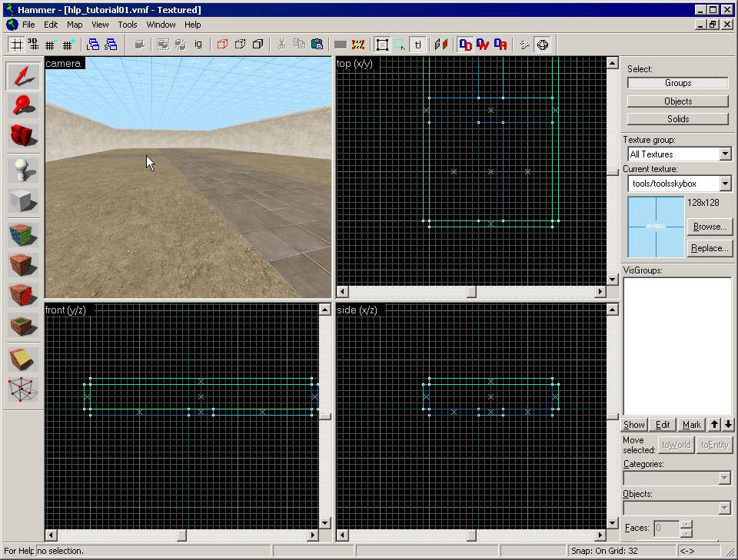This screenshot has width=738, height=560.
Task: Toggle selection handles mode button
Action: (382, 45)
